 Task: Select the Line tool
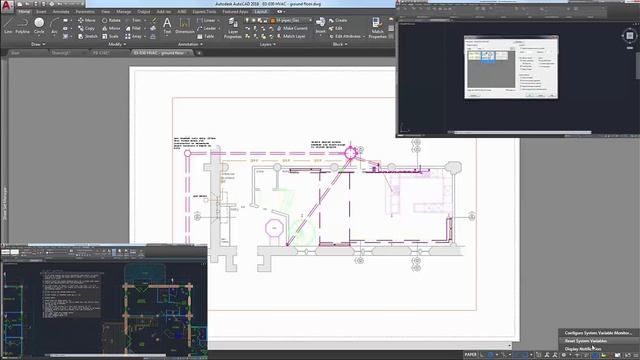coord(8,25)
